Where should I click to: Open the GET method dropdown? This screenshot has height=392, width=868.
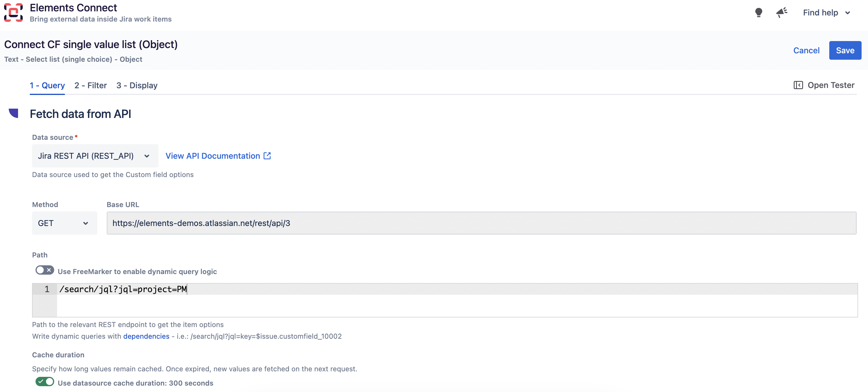point(64,223)
